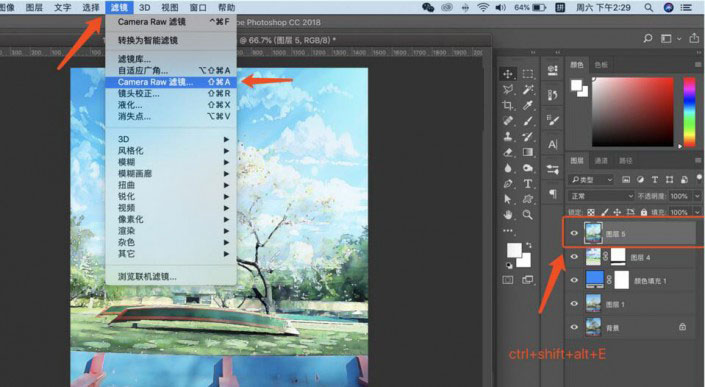
Task: Select the Horizontal Type tool
Action: pos(528,183)
